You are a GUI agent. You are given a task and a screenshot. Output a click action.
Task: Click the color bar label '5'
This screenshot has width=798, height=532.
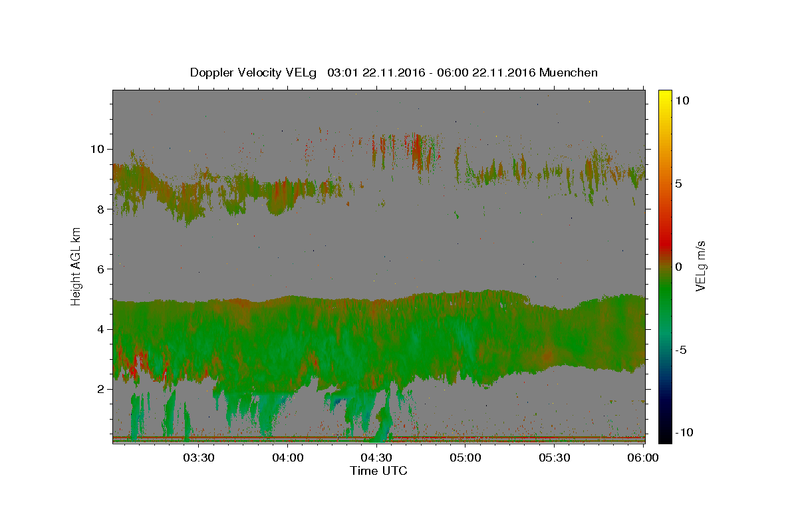tap(679, 184)
